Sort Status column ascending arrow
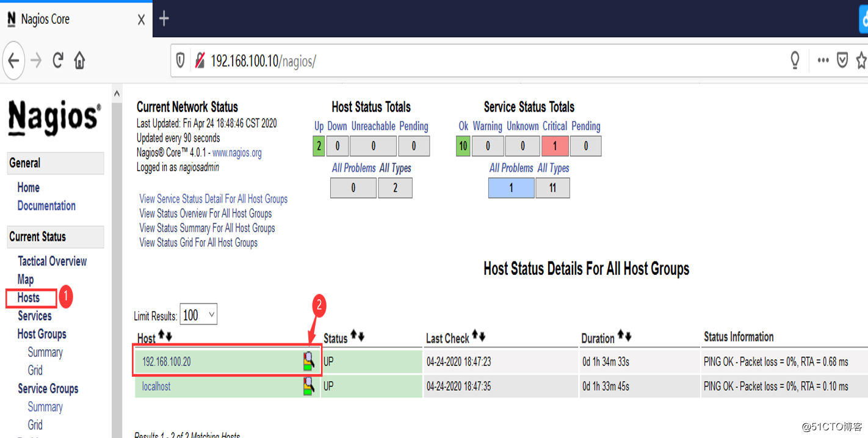Screen dimensions: 868x438 point(353,336)
